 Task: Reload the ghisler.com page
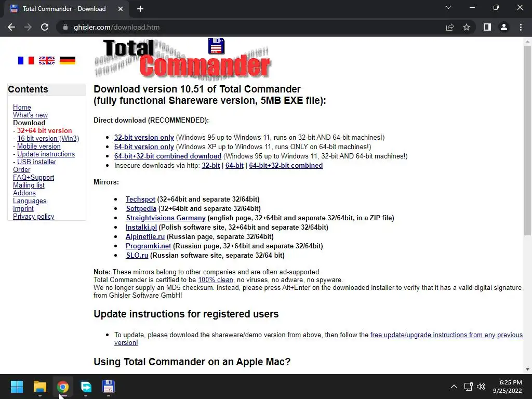pos(45,27)
